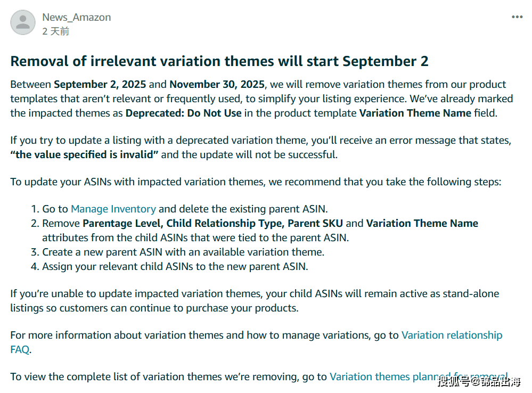Click the "2 天前" post timestamp
532x393 pixels.
[x=55, y=31]
